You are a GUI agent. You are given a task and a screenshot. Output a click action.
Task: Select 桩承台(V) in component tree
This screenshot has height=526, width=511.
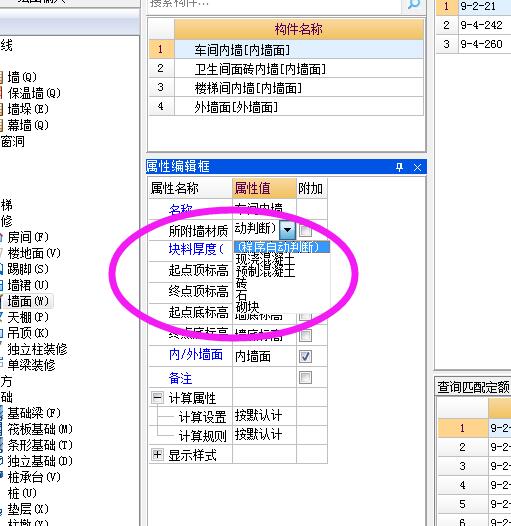(34, 477)
